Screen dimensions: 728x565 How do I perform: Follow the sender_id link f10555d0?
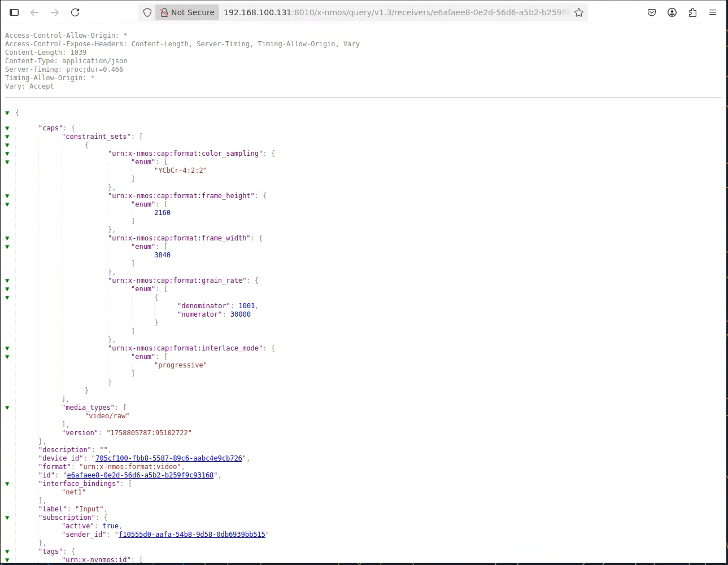[x=191, y=535]
